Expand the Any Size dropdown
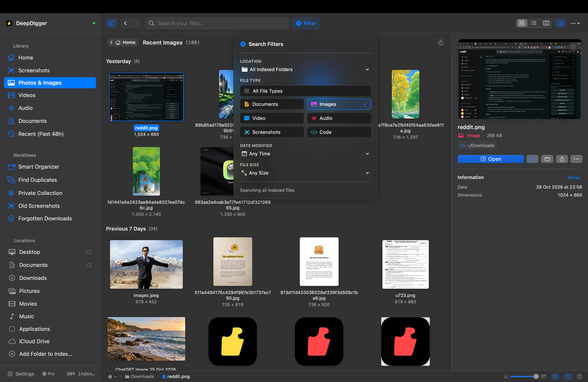 [x=305, y=173]
